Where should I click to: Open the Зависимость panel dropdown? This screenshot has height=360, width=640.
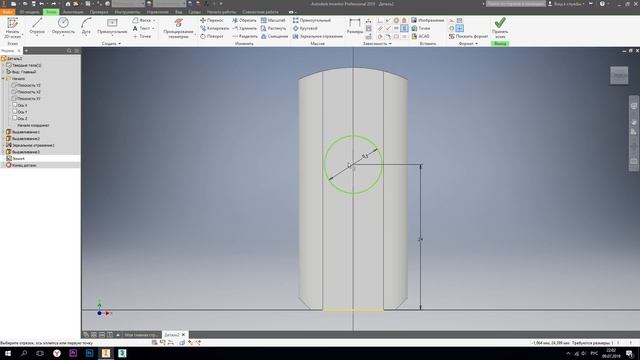[x=377, y=43]
